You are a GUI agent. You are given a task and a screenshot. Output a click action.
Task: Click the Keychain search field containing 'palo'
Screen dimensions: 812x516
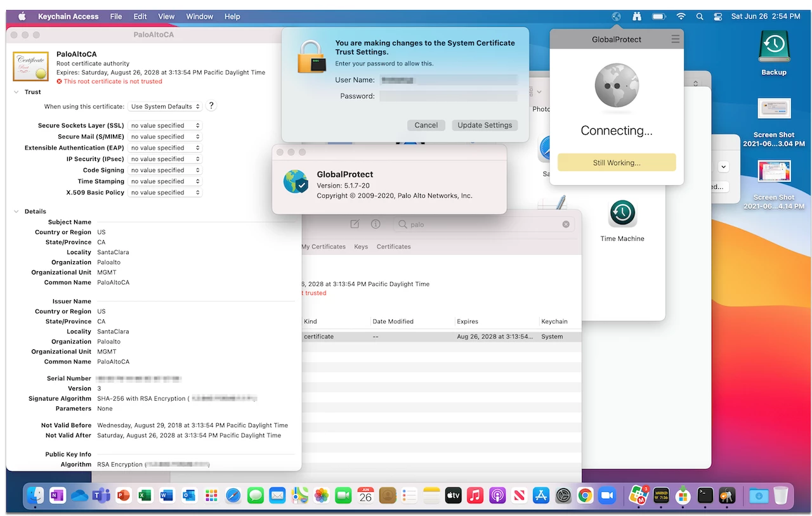pos(483,224)
